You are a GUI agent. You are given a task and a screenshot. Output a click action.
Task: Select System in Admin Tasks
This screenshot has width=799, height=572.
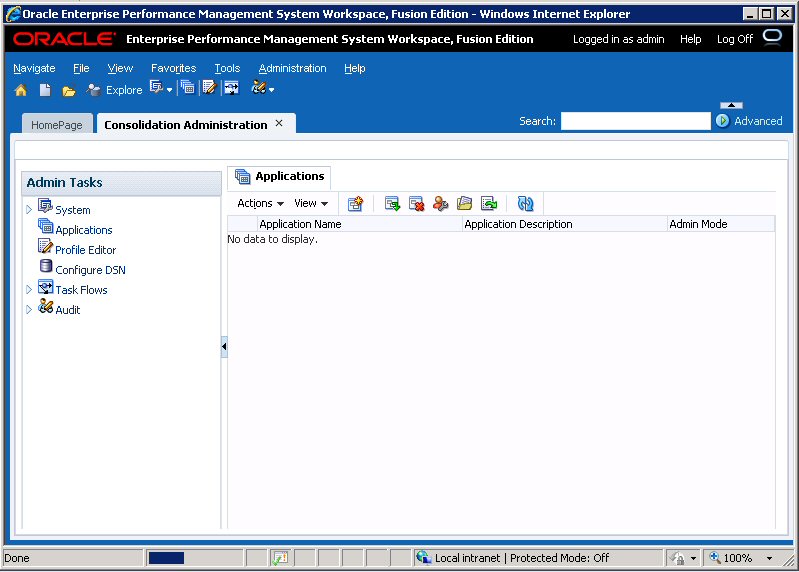coord(73,210)
